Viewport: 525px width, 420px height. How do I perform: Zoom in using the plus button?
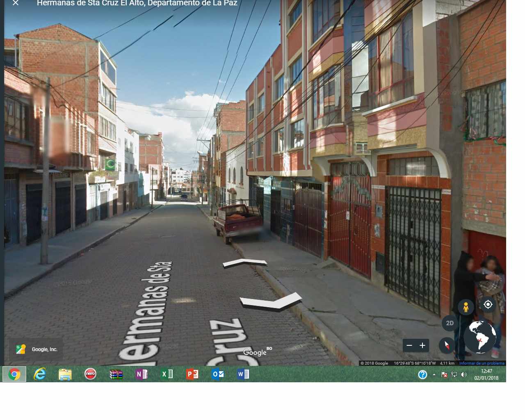coord(422,345)
